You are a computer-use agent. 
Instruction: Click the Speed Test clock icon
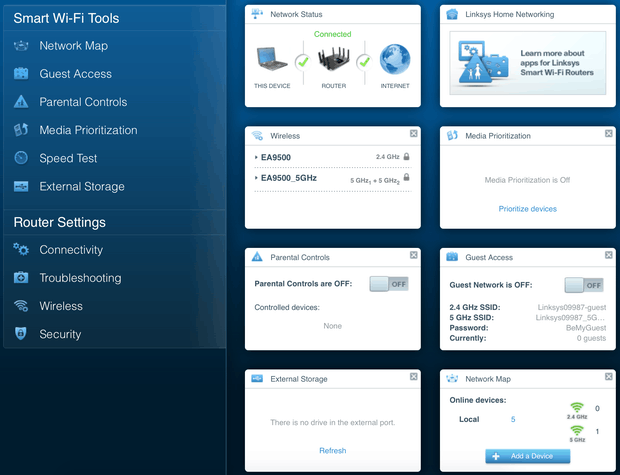21,158
